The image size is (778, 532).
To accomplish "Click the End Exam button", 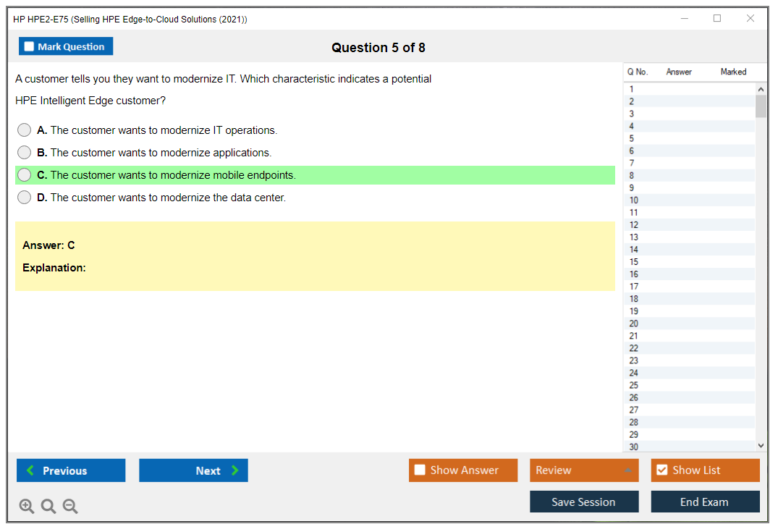I will [705, 502].
